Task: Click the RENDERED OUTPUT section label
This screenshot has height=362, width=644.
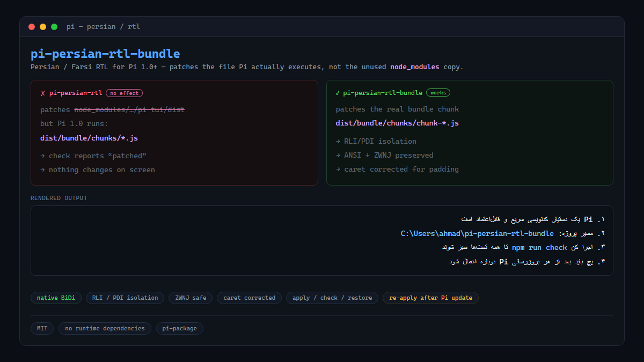Action: (59, 198)
